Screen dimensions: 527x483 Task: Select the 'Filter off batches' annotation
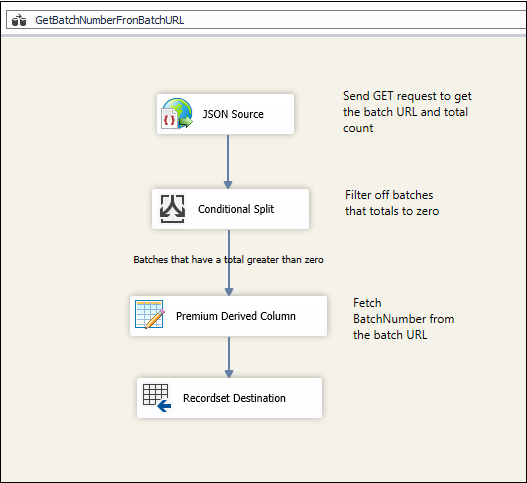(x=392, y=203)
